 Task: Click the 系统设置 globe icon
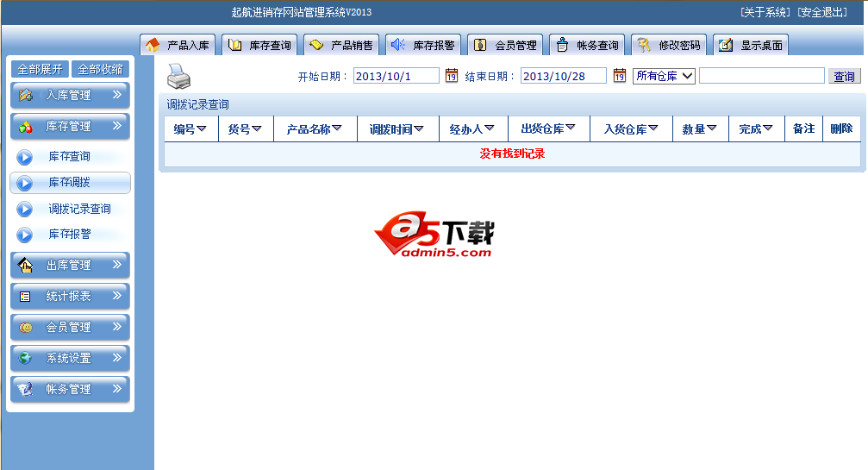coord(26,358)
